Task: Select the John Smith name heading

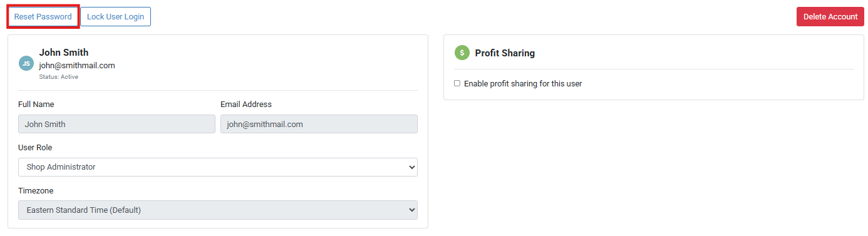Action: pos(64,53)
